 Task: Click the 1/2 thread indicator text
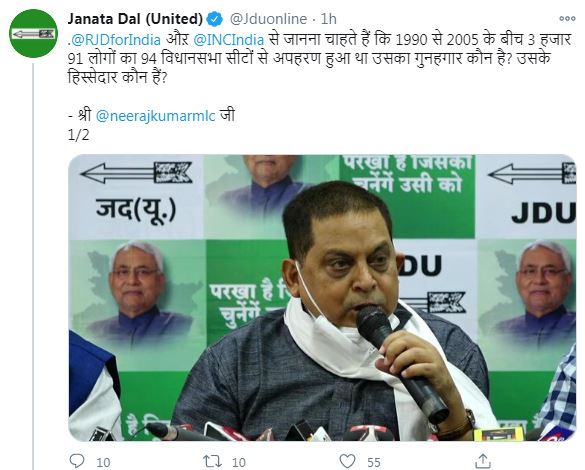click(x=78, y=135)
